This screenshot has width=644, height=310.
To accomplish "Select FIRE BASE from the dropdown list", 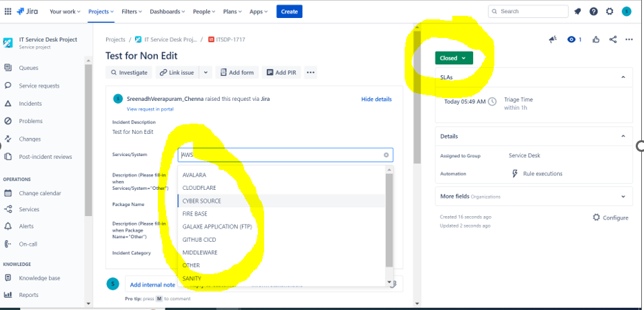I will click(x=281, y=214).
